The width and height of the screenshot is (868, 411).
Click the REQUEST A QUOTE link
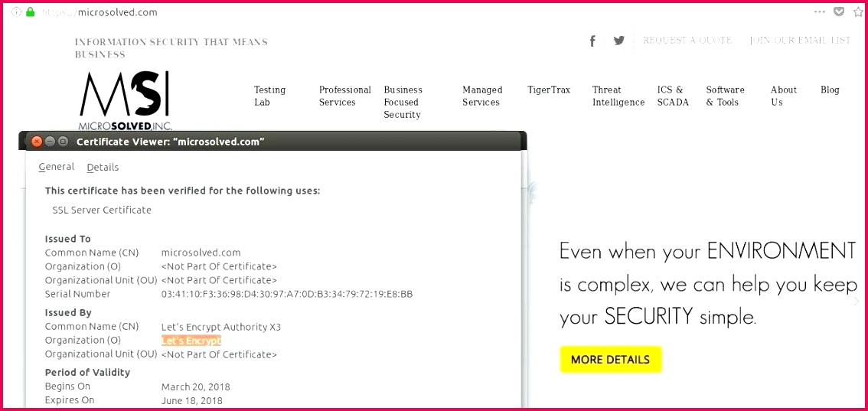[687, 41]
